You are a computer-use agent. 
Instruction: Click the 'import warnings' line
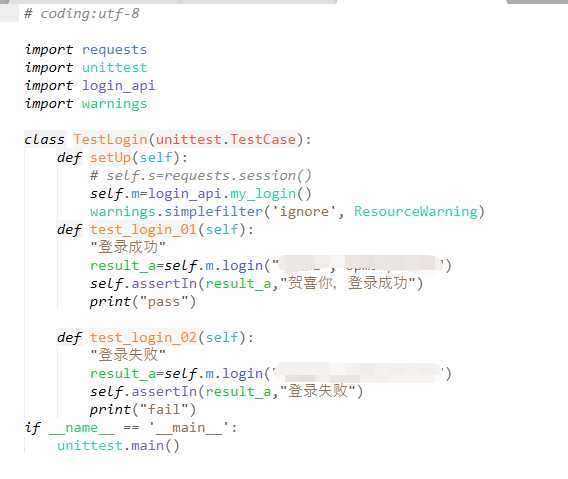tap(86, 104)
